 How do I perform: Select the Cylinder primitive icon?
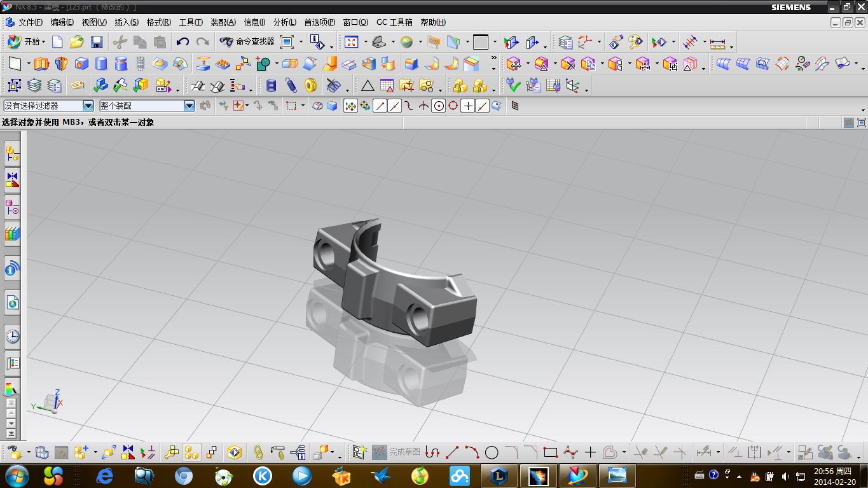point(101,64)
